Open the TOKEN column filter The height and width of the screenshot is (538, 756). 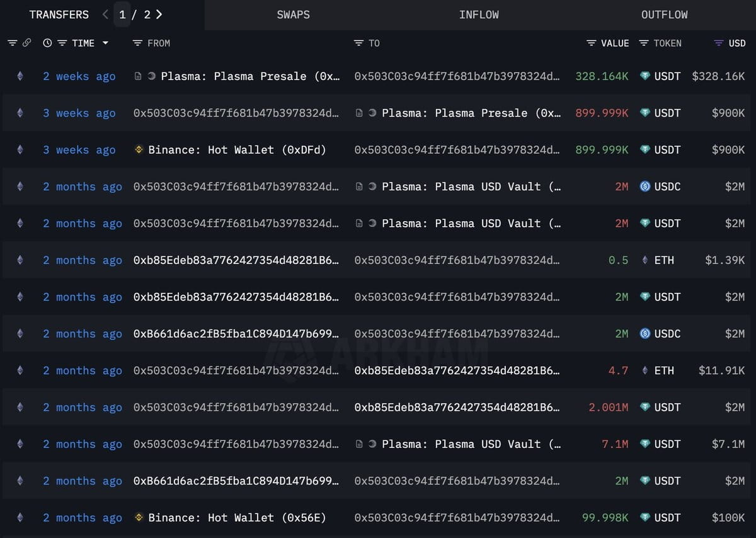[644, 43]
